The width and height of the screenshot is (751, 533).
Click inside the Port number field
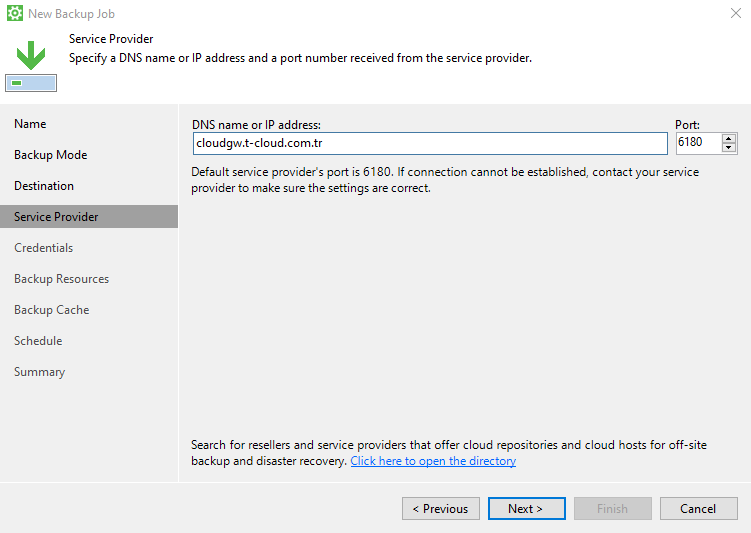point(699,143)
